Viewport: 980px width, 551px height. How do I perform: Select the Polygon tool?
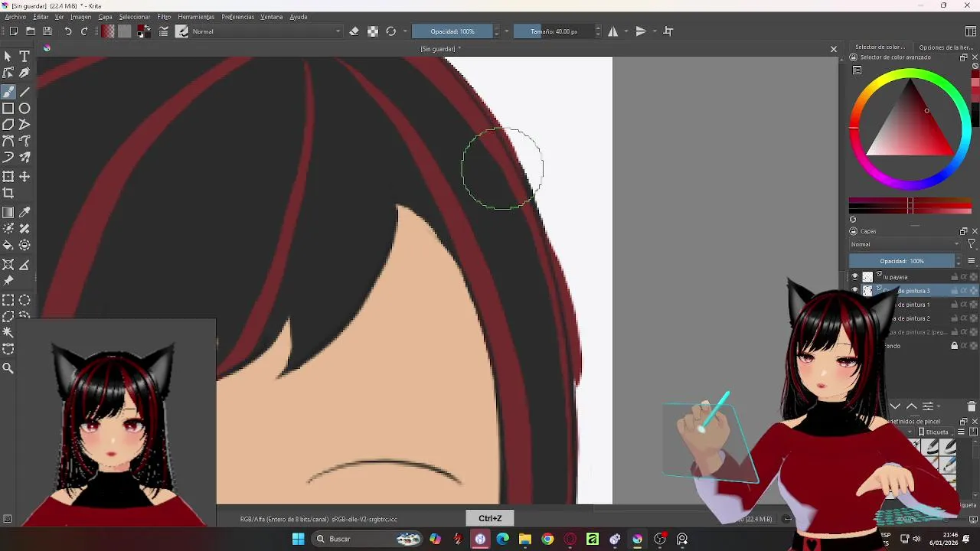[8, 125]
